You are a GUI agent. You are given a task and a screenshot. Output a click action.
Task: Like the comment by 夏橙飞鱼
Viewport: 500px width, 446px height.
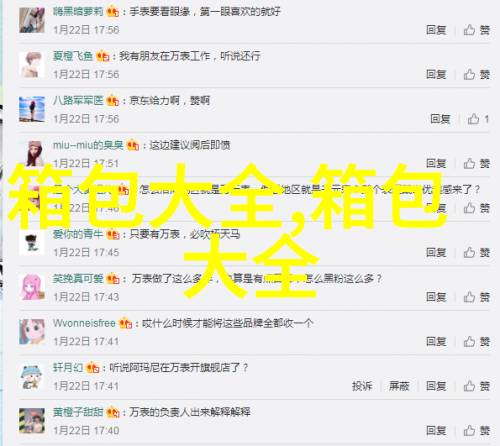[x=476, y=74]
